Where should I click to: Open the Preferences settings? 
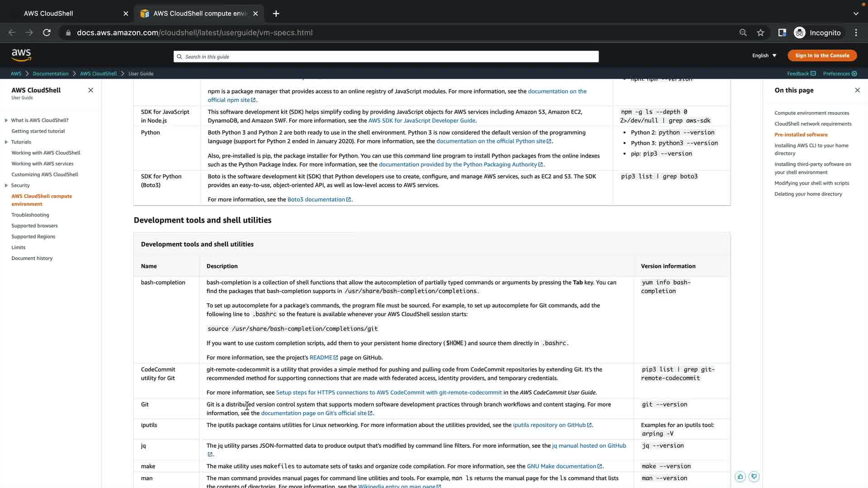pyautogui.click(x=840, y=74)
